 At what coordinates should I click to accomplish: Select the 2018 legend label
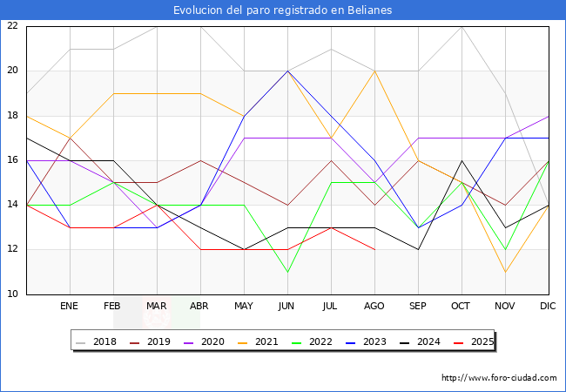coord(104,341)
